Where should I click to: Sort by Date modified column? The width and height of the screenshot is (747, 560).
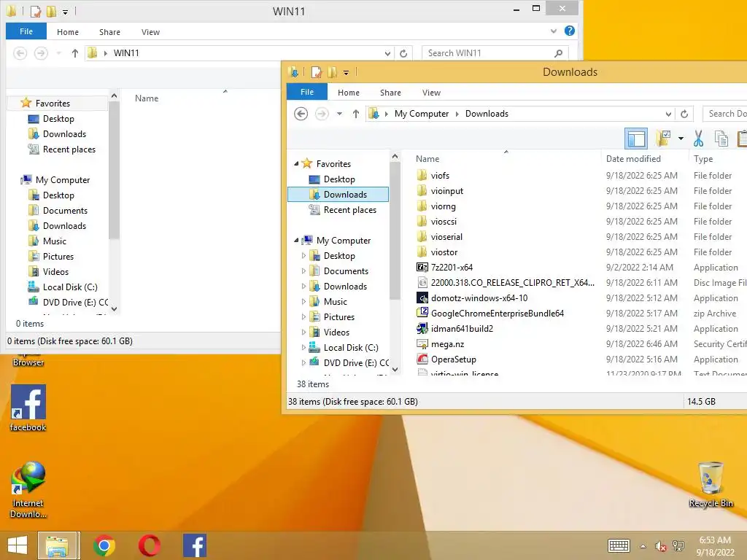coord(633,158)
